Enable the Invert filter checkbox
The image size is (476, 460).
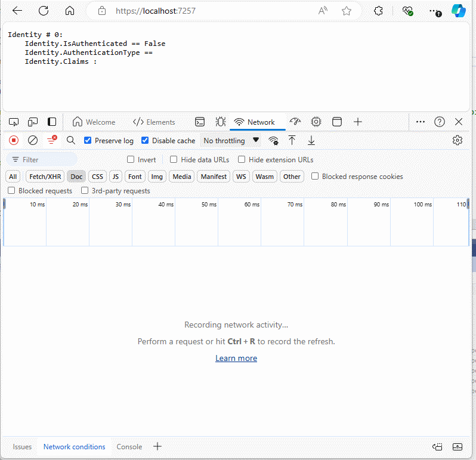(131, 159)
